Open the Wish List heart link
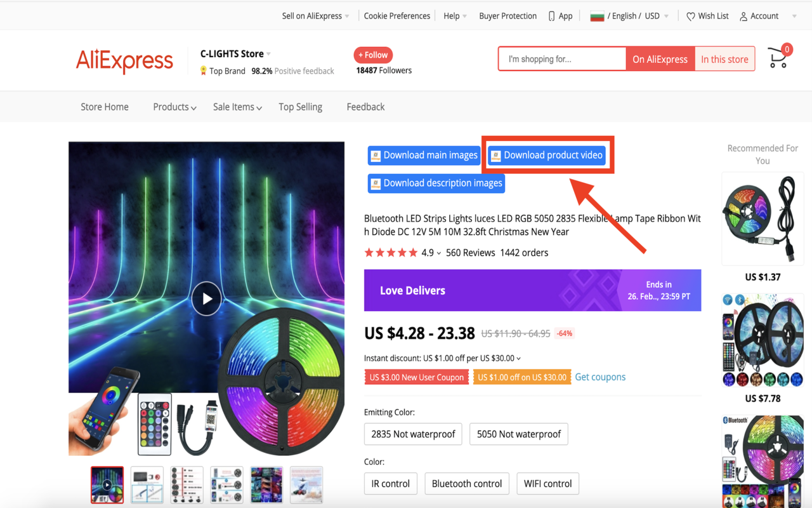This screenshot has width=812, height=508. point(707,16)
